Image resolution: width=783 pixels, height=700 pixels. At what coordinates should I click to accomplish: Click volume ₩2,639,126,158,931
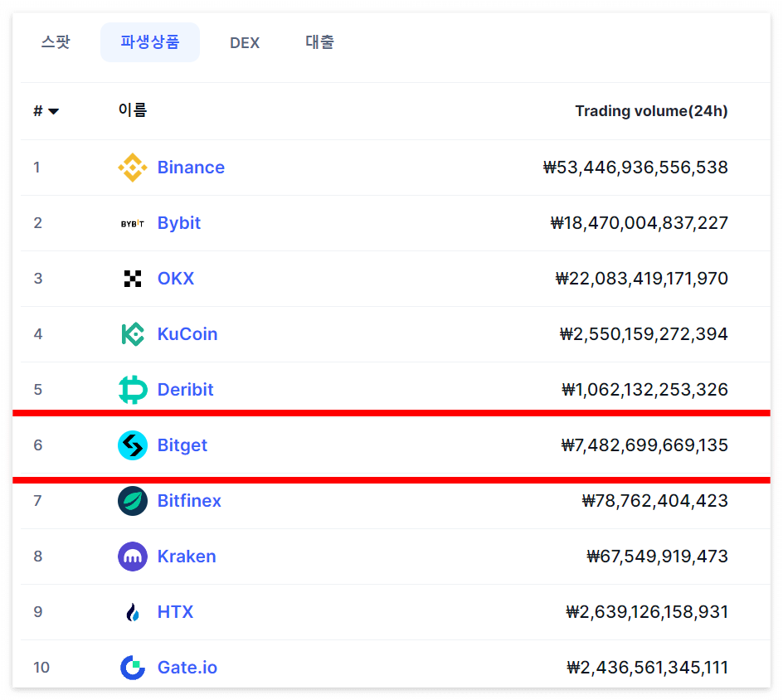(647, 612)
